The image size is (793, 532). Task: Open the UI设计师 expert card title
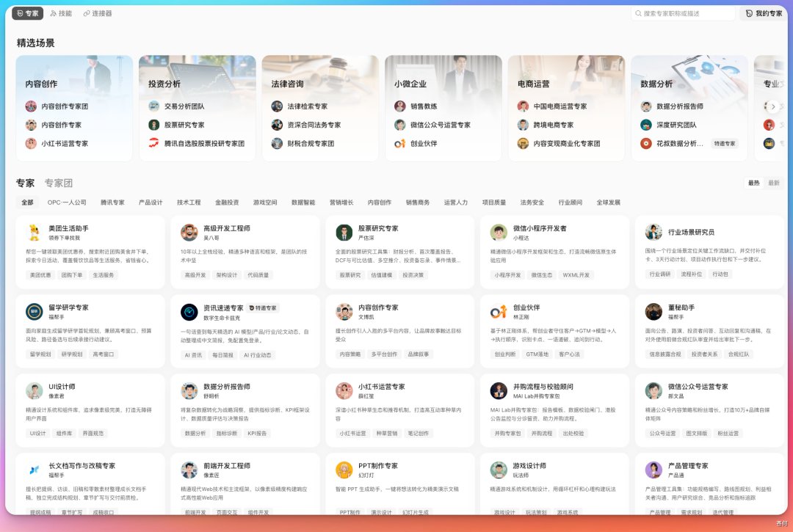(62, 387)
